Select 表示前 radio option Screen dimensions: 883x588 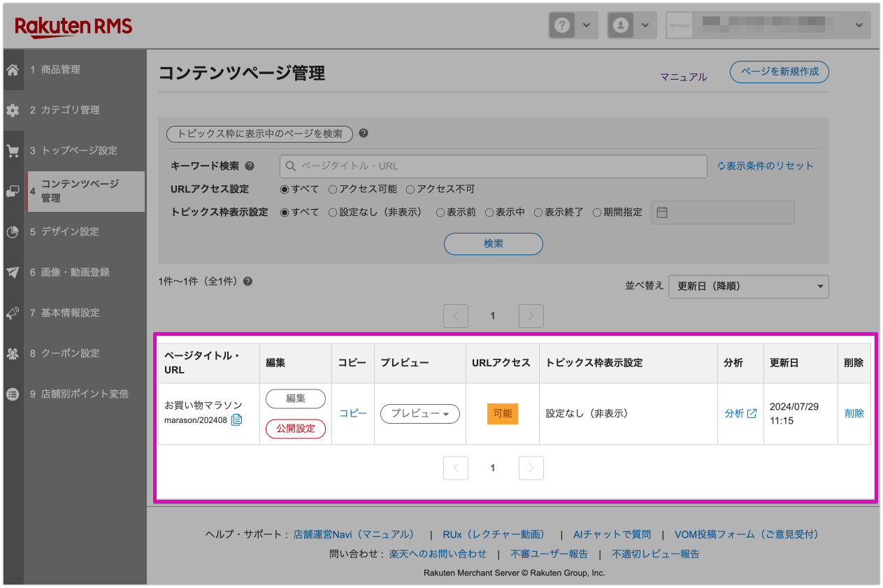point(440,213)
